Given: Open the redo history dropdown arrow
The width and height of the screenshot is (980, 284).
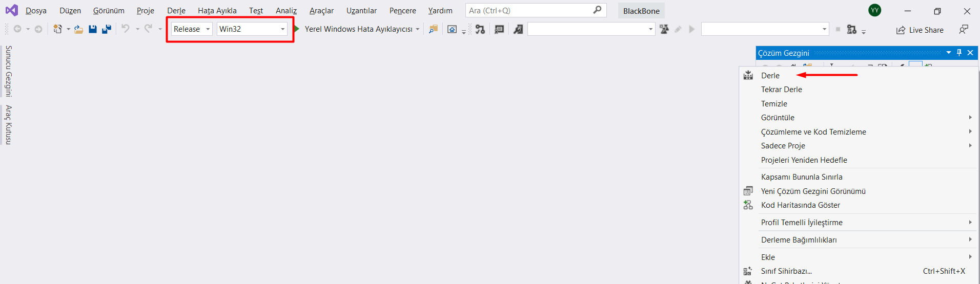Looking at the screenshot, I should [160, 29].
